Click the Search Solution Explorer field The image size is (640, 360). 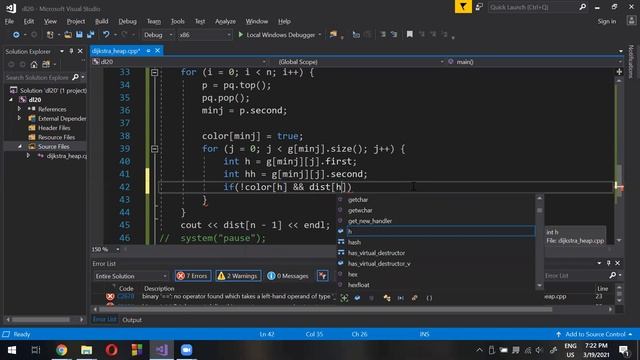pos(38,77)
